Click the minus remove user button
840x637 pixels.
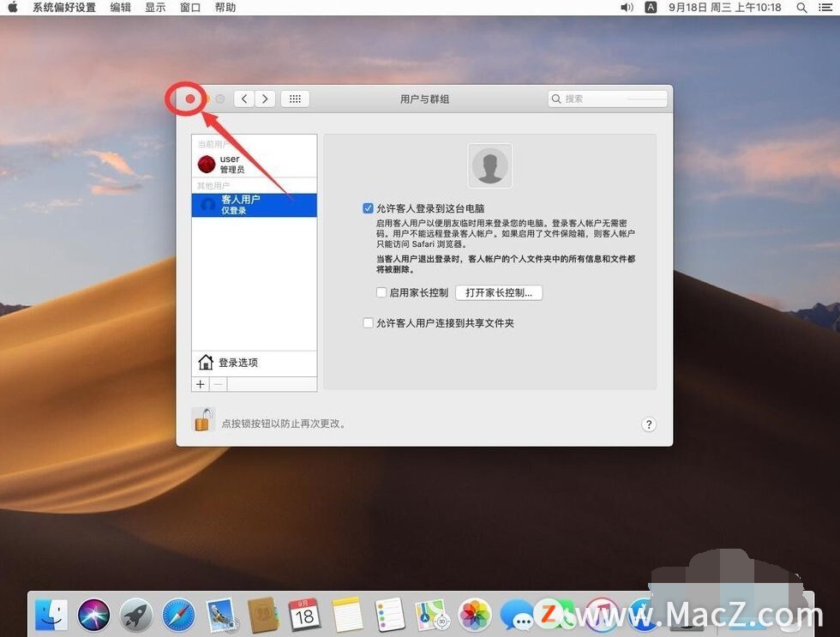218,384
